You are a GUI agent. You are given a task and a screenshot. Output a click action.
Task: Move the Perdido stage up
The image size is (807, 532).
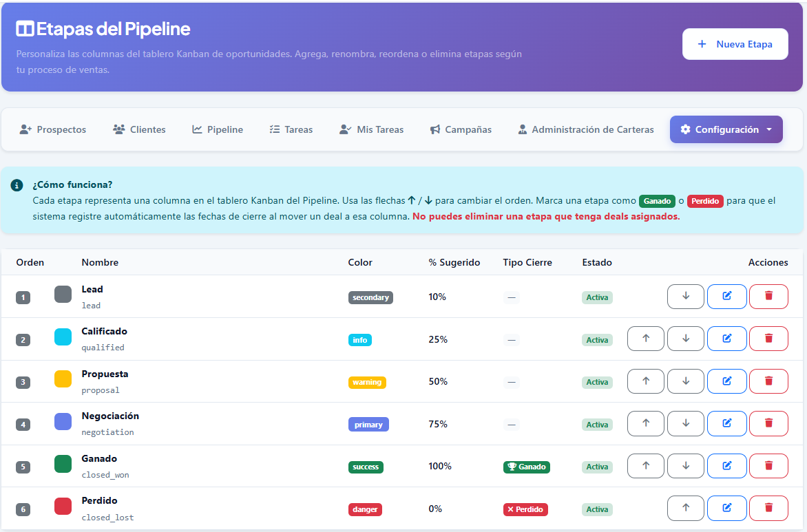tap(686, 508)
